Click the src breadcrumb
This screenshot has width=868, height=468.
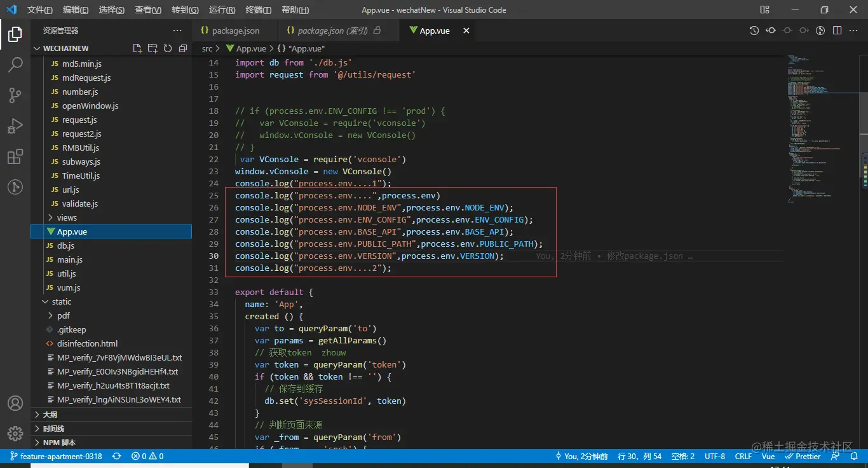(207, 48)
